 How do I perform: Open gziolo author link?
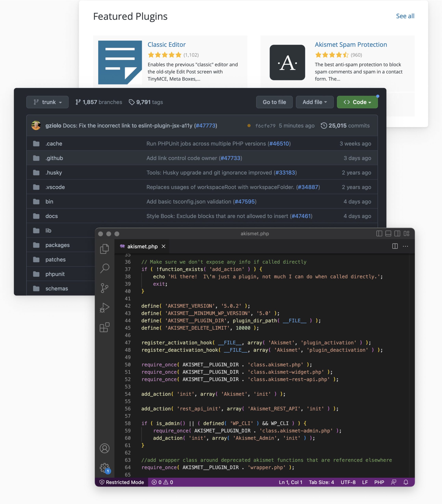53,125
